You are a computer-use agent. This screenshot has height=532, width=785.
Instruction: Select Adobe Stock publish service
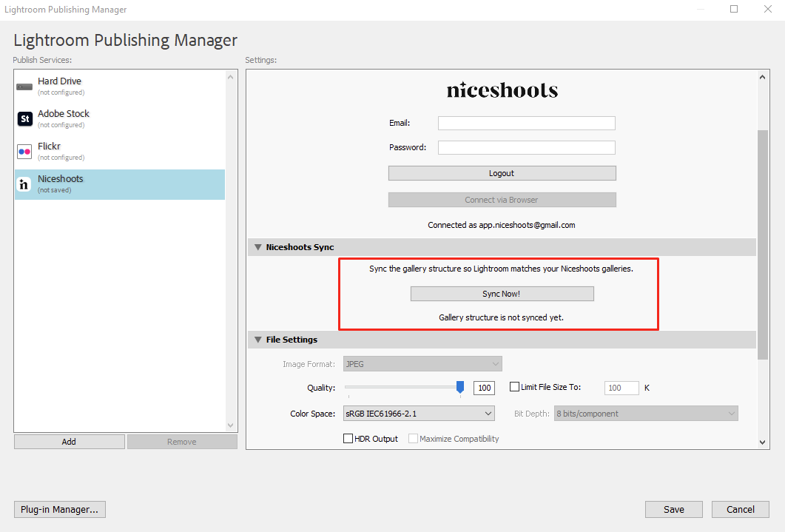click(x=120, y=118)
